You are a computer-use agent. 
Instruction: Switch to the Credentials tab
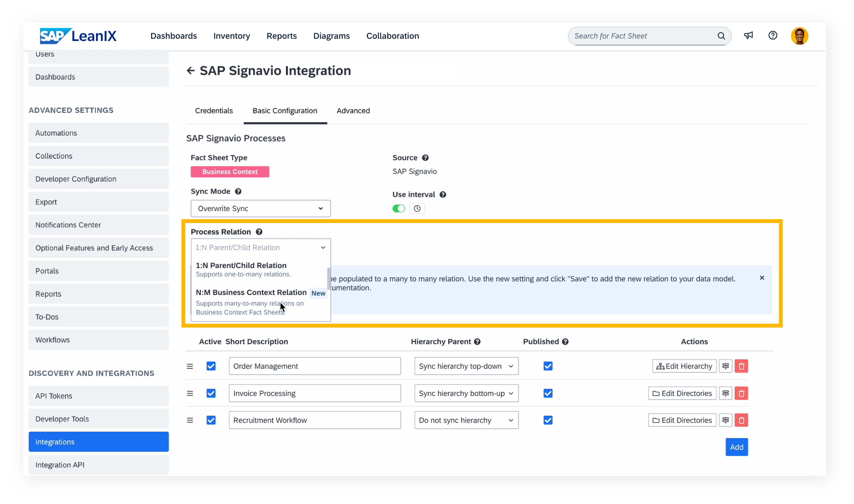click(214, 111)
